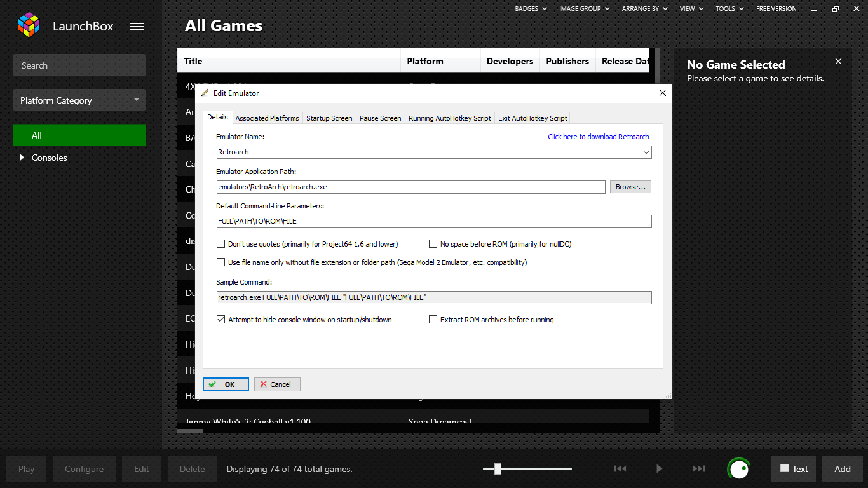This screenshot has width=868, height=488.
Task: Click the Cancel button
Action: coord(277,384)
